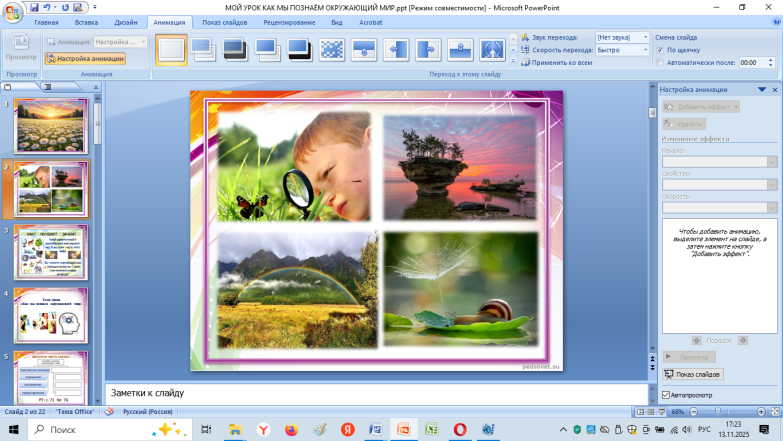
Task: Open the Звук перехода dropdown
Action: (x=645, y=37)
